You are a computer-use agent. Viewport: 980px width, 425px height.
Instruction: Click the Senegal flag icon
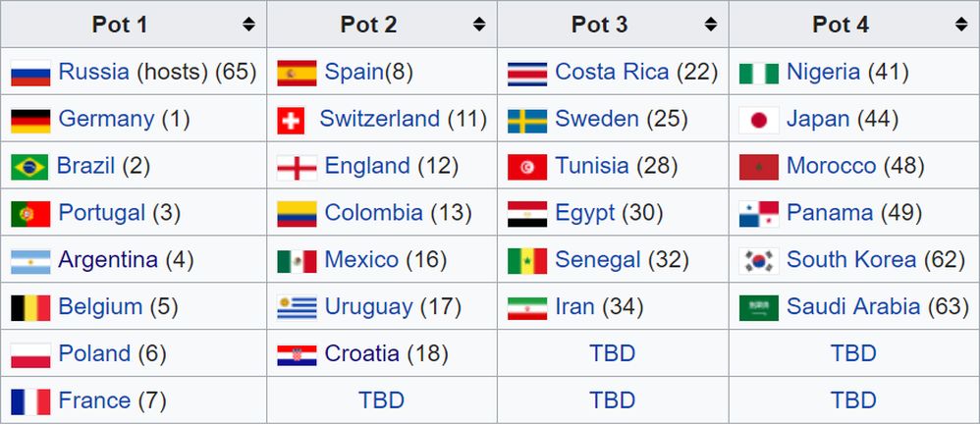click(527, 261)
